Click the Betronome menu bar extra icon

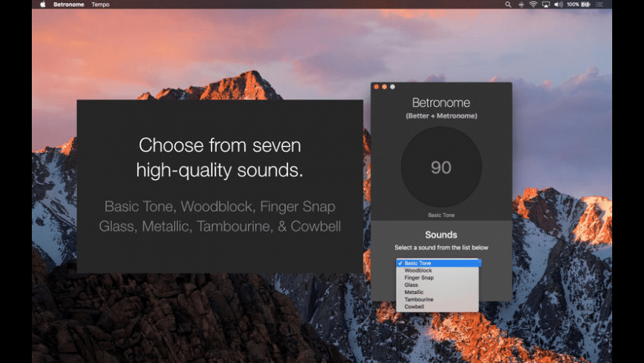[x=521, y=4]
